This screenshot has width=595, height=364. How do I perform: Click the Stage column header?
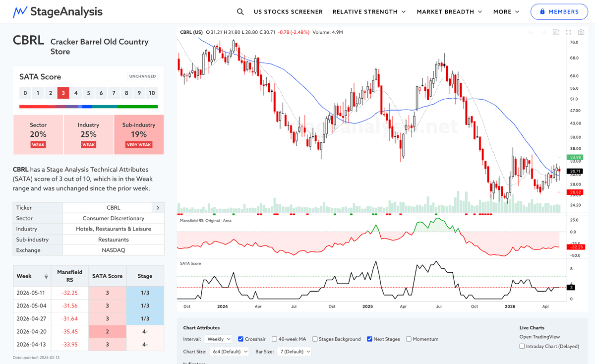(145, 276)
